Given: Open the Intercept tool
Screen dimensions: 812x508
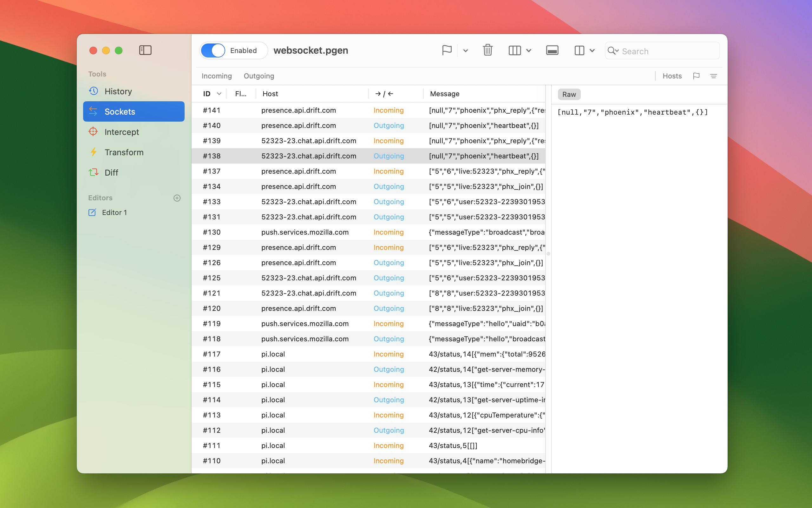Looking at the screenshot, I should pyautogui.click(x=134, y=132).
